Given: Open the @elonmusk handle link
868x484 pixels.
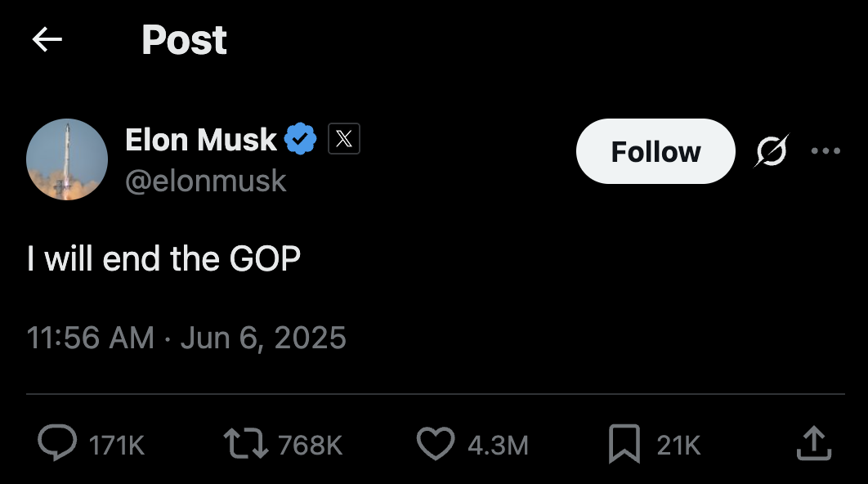Looking at the screenshot, I should pos(206,181).
